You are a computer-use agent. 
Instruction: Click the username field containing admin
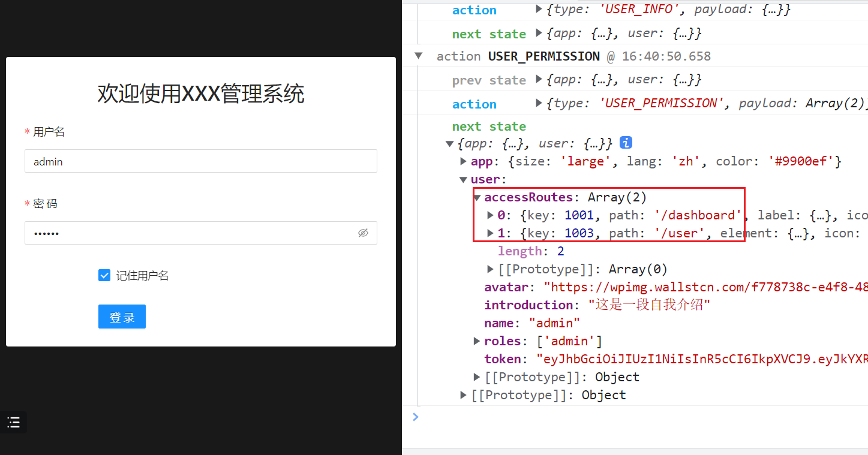tap(200, 161)
